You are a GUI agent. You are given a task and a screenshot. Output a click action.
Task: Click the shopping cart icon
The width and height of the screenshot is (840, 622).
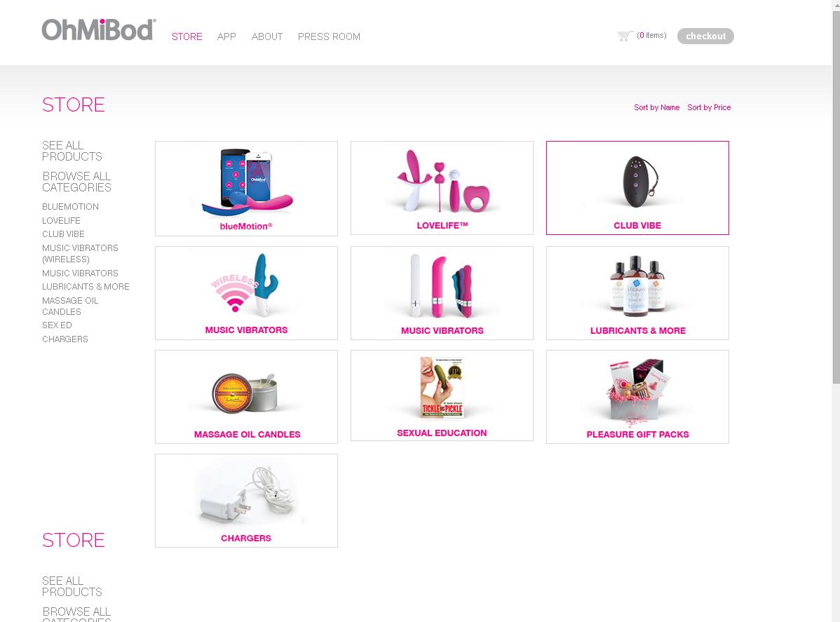[x=625, y=36]
